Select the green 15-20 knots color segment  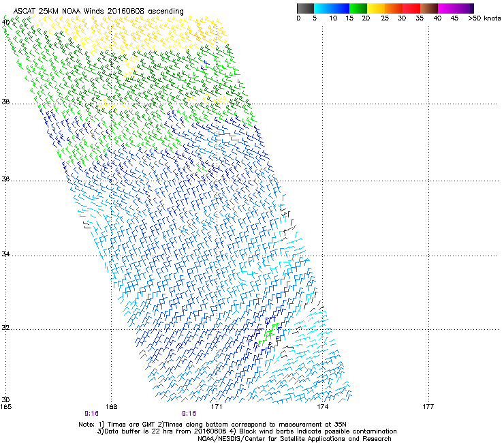pos(358,8)
